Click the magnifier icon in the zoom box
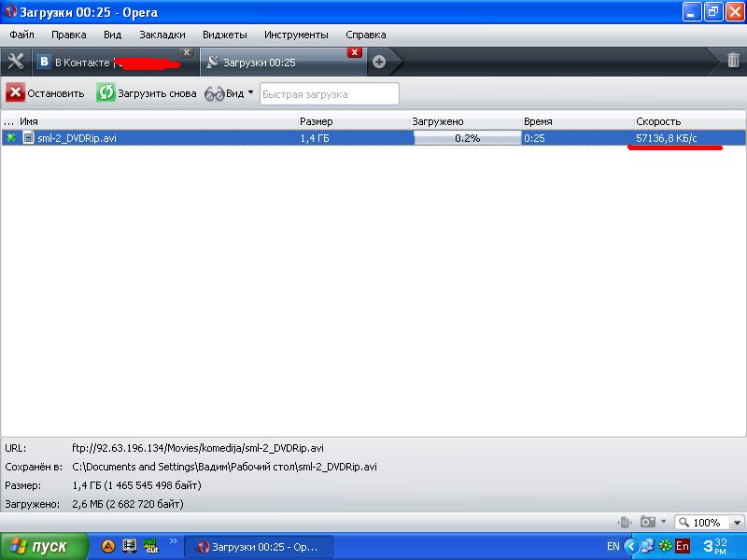The image size is (747, 560). pyautogui.click(x=684, y=523)
